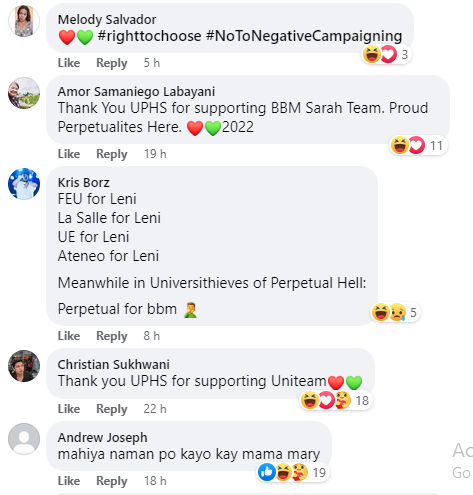Open the 18 reactions on Christian's comment
Viewport: 473px width, 495px height.
(336, 400)
